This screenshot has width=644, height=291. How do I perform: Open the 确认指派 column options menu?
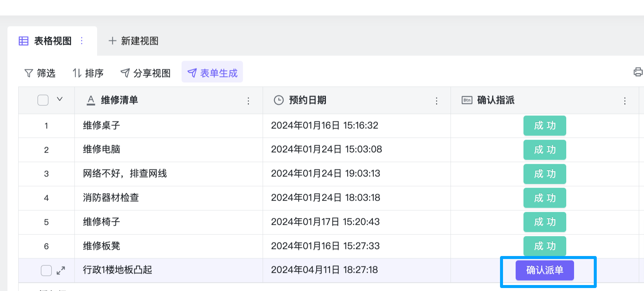pyautogui.click(x=625, y=101)
